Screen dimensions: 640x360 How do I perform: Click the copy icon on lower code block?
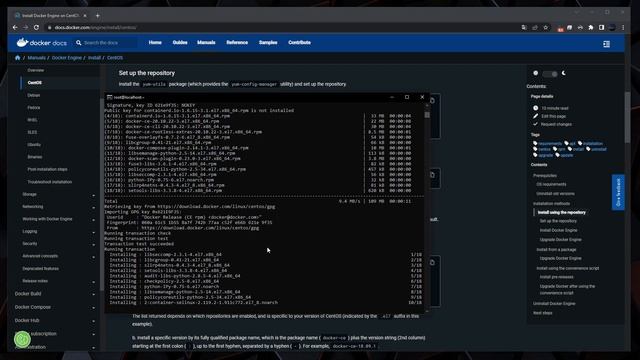coord(432,262)
